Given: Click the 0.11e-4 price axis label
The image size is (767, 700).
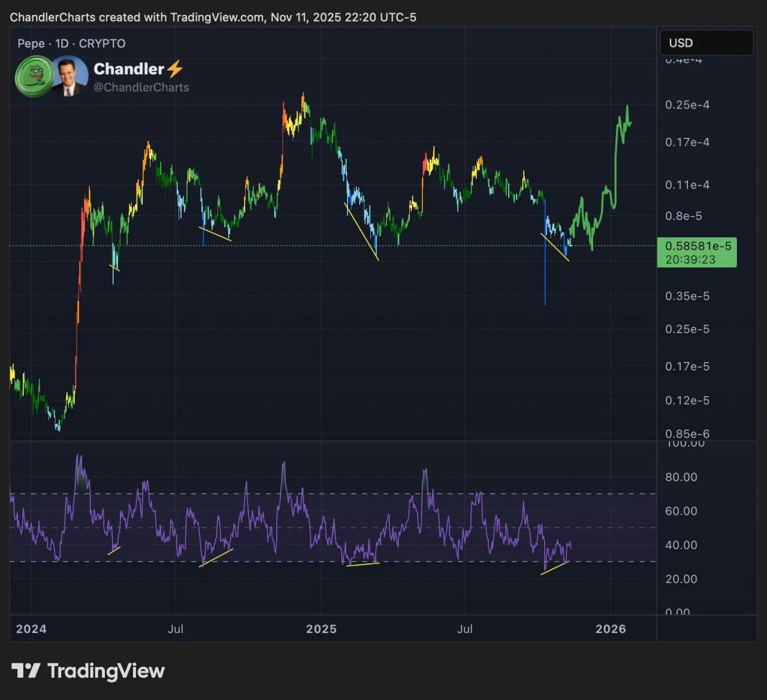Looking at the screenshot, I should 687,185.
